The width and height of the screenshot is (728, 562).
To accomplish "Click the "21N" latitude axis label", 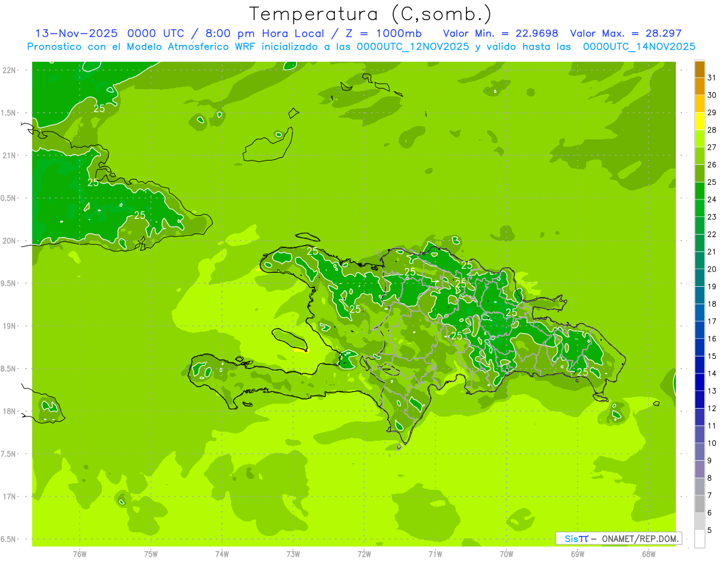I will click(10, 155).
